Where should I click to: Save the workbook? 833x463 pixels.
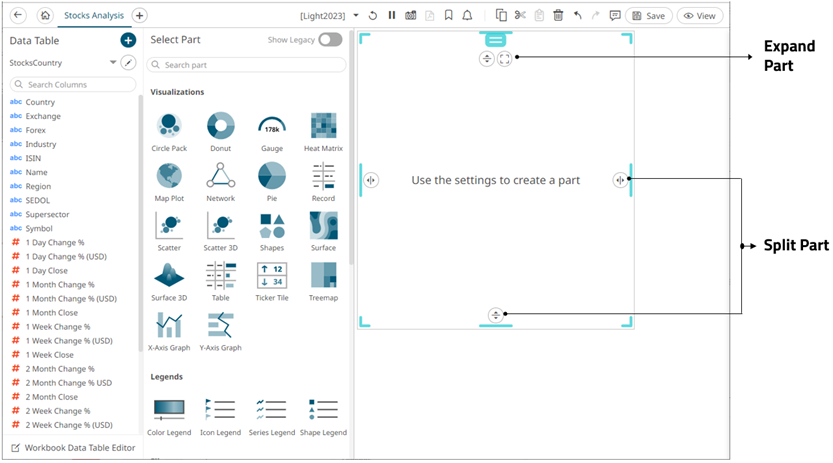tap(649, 15)
